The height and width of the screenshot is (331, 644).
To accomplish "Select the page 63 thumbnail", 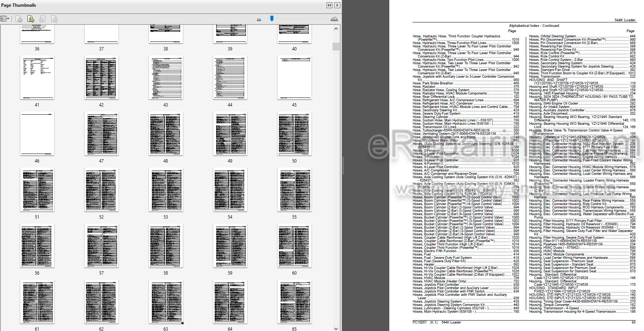I will [166, 302].
